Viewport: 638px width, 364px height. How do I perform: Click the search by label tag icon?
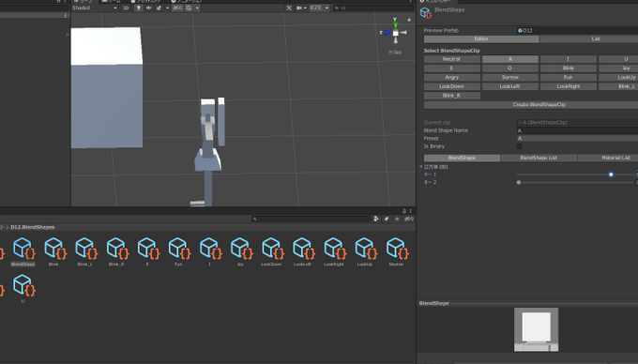coord(387,219)
